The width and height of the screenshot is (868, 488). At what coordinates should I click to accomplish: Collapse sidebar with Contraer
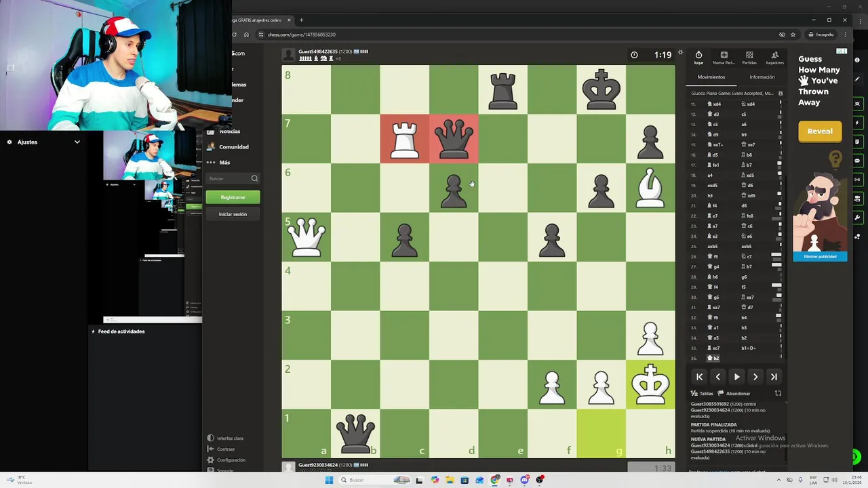pos(222,449)
